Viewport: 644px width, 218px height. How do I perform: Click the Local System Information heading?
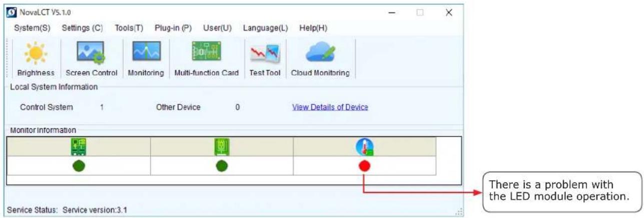pyautogui.click(x=54, y=87)
